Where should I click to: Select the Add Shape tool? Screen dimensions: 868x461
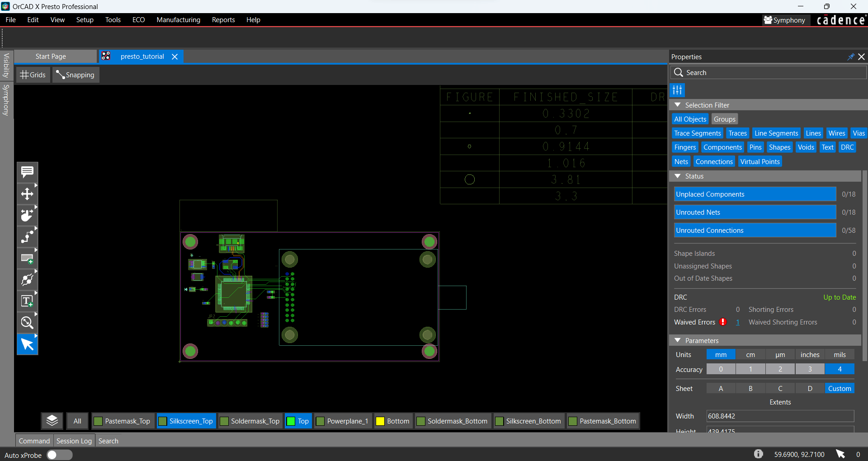click(27, 258)
